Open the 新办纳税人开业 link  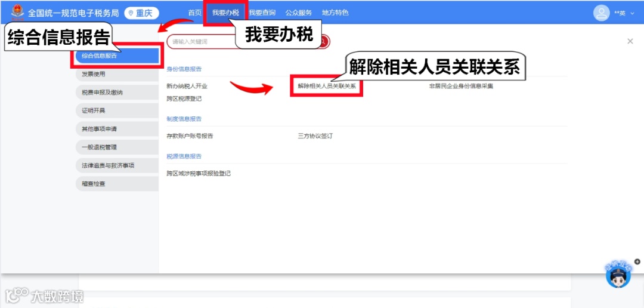pos(187,87)
